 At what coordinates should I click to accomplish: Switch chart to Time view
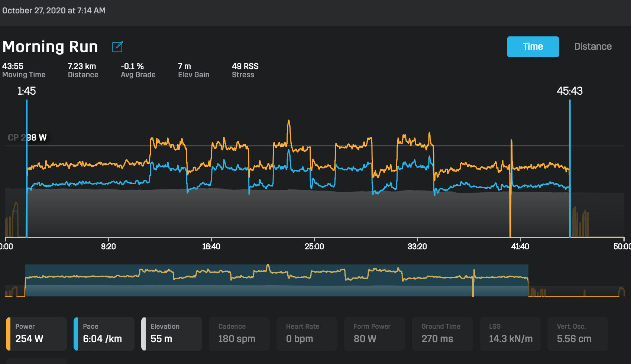[x=533, y=47]
